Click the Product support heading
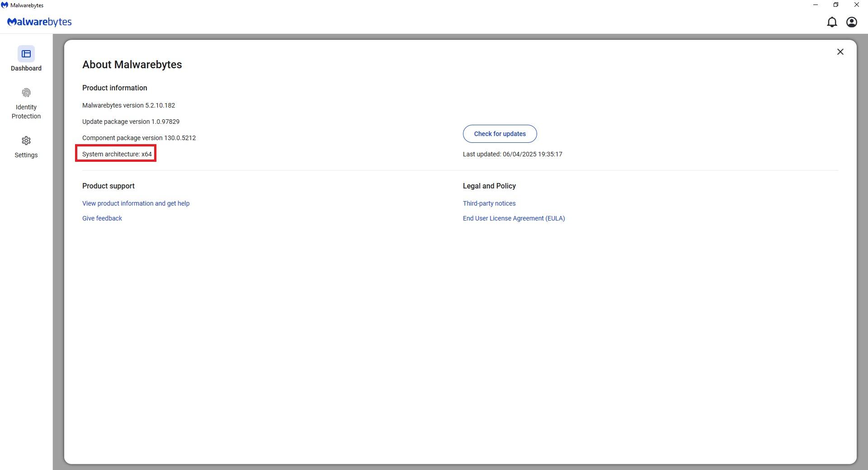 (108, 186)
